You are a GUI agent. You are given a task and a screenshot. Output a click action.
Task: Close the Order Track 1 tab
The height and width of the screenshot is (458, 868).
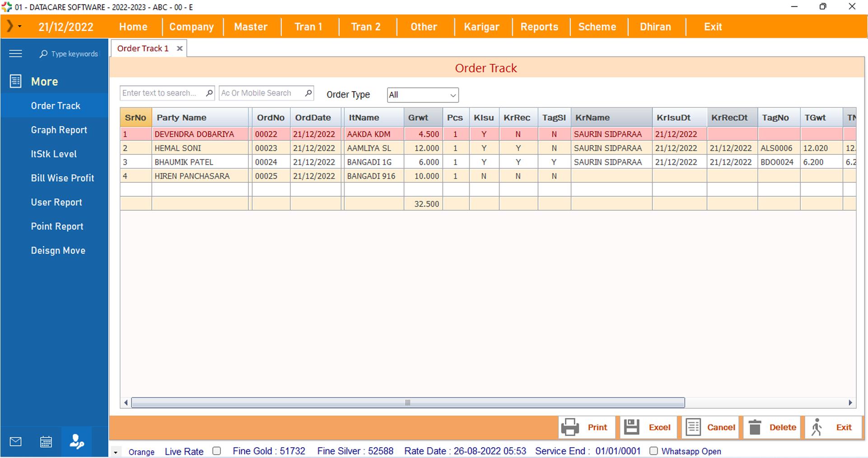click(x=180, y=48)
